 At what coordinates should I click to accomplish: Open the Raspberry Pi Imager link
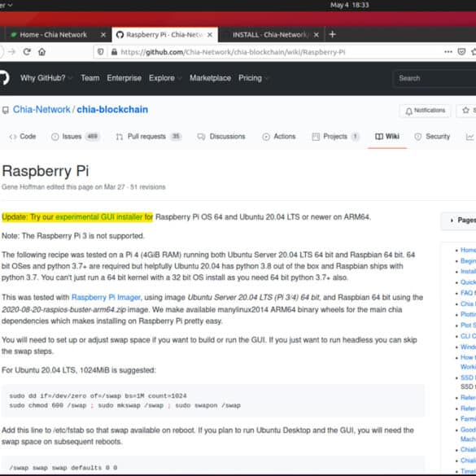[106, 297]
